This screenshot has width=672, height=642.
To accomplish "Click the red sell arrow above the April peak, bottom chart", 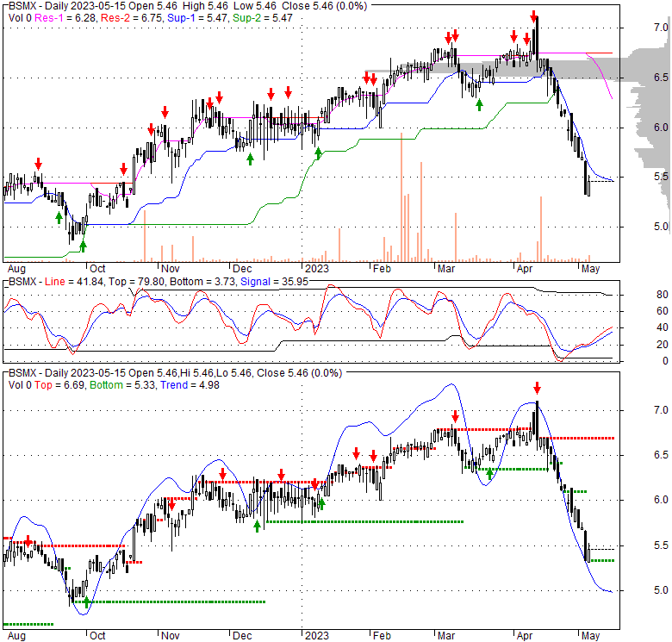I will coord(537,389).
